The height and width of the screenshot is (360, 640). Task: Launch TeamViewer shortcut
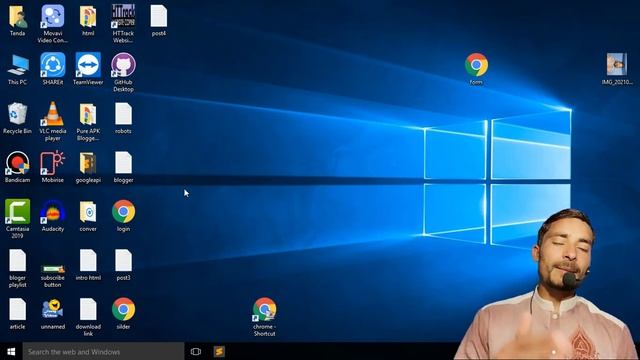[x=88, y=65]
